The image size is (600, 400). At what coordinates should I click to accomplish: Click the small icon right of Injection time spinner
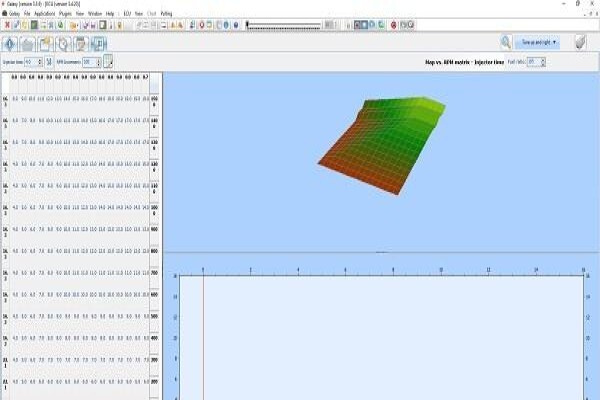(49, 62)
